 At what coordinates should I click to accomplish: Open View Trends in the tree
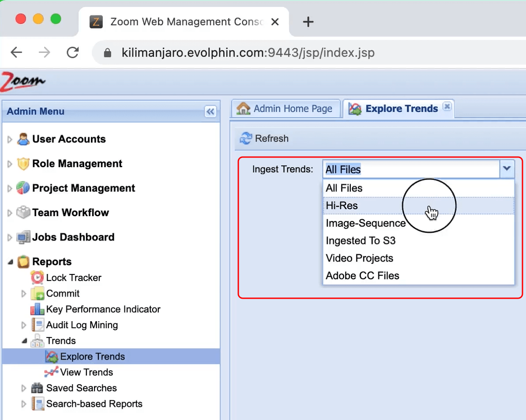[x=86, y=372]
